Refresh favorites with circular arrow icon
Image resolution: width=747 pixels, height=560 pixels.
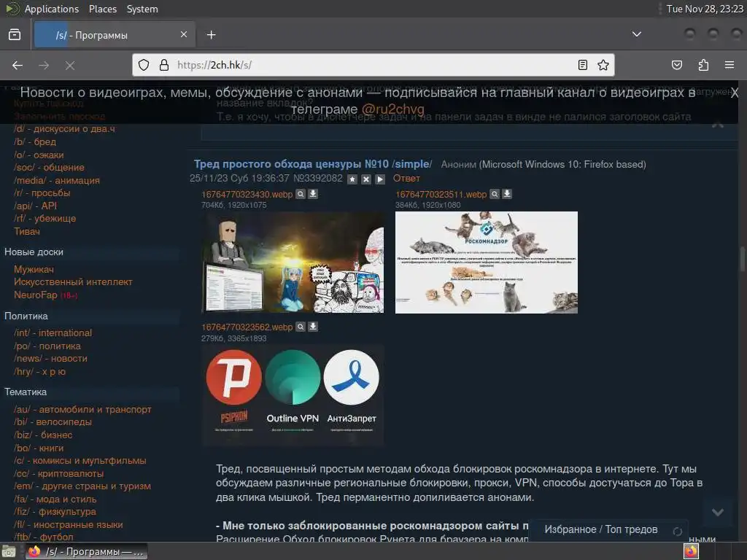(678, 531)
